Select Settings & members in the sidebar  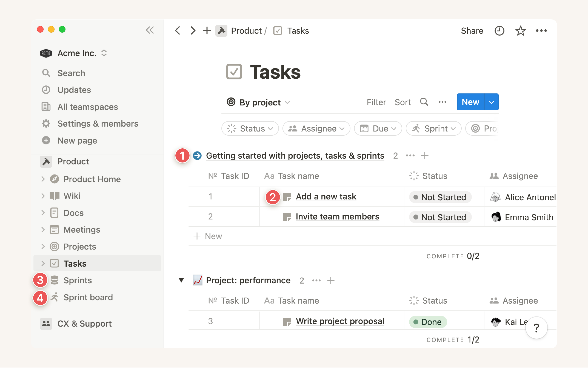pos(98,124)
